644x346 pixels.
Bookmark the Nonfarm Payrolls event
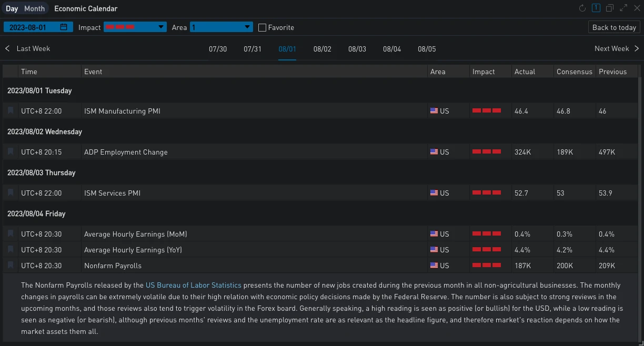(11, 266)
